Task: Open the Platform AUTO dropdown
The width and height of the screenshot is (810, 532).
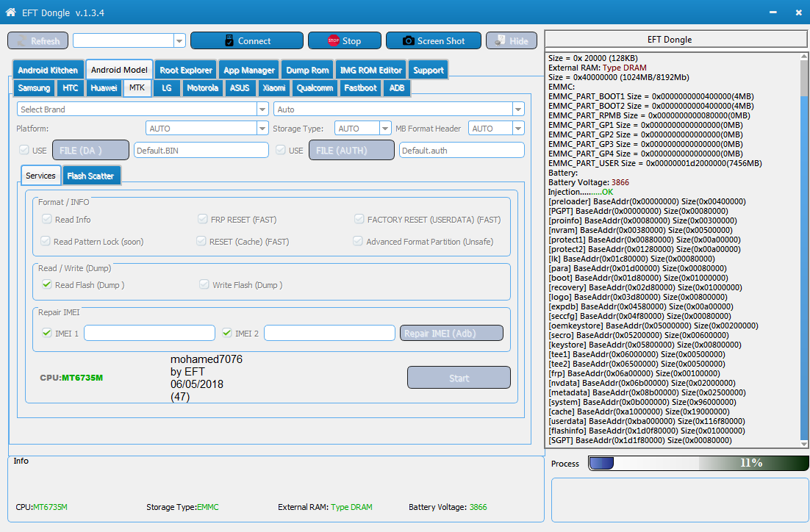Action: click(x=262, y=128)
